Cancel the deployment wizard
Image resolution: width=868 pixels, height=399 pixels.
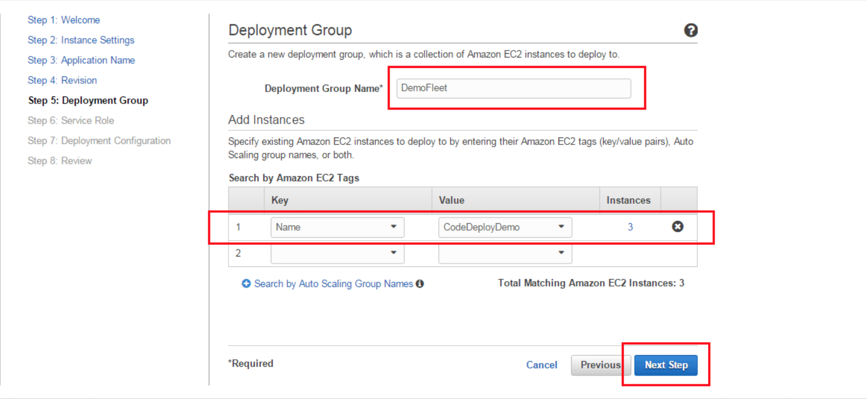click(541, 365)
